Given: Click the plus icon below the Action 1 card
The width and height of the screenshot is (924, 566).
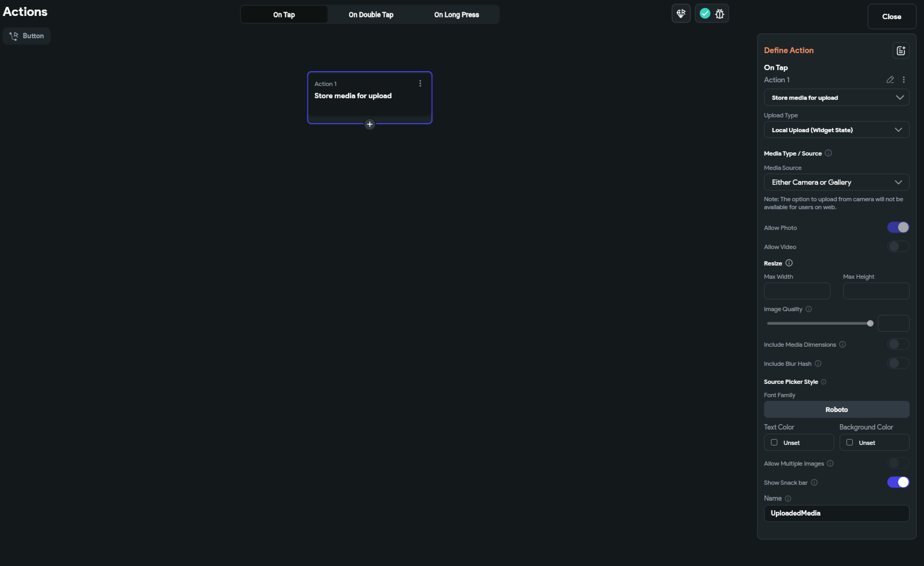Looking at the screenshot, I should [369, 124].
